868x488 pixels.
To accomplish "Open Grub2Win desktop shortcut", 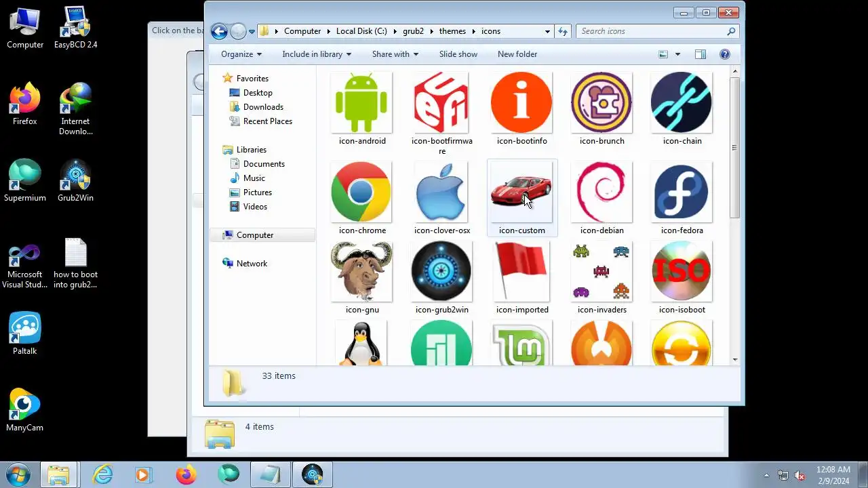I will (76, 181).
